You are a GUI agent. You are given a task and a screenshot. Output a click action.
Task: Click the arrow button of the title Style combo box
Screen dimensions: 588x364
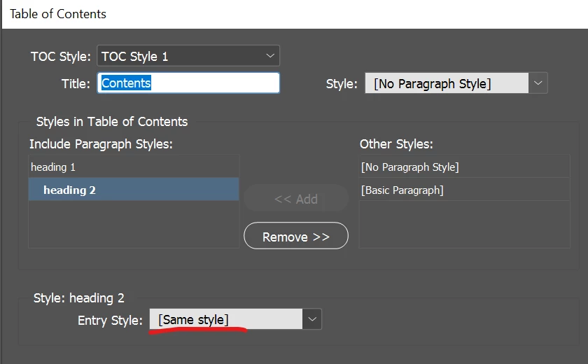pyautogui.click(x=538, y=83)
